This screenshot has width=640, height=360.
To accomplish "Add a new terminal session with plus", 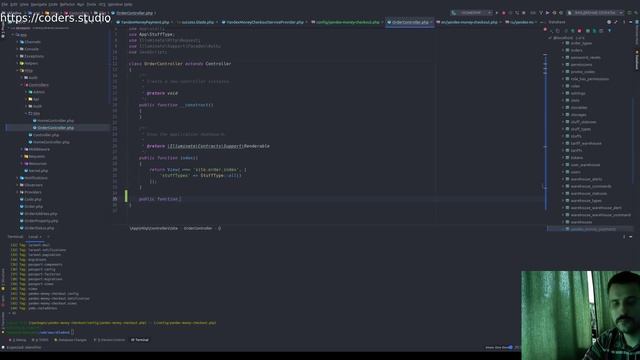I will (x=48, y=237).
